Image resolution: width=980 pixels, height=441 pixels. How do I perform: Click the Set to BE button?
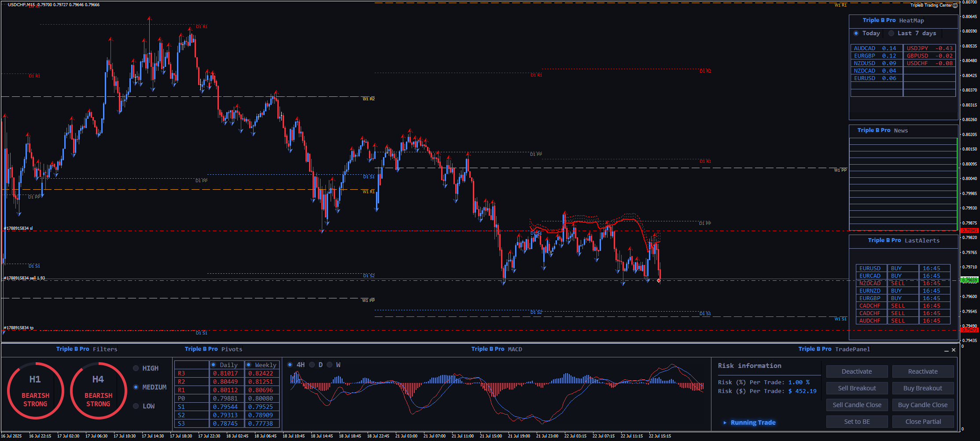pos(857,422)
